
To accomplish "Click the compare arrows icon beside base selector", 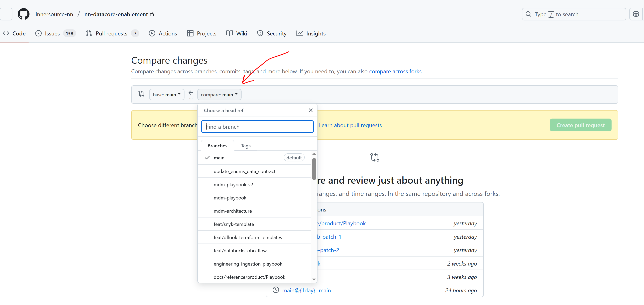I will pyautogui.click(x=141, y=94).
